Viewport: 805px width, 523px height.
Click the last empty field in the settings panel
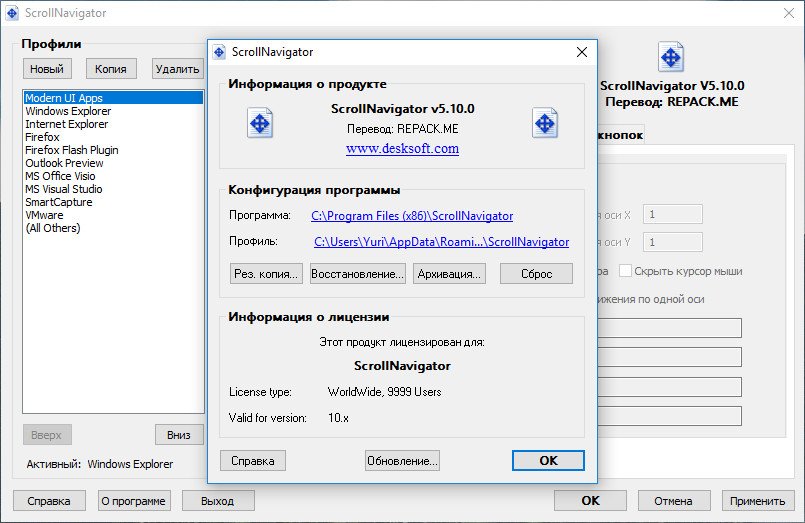[x=669, y=416]
